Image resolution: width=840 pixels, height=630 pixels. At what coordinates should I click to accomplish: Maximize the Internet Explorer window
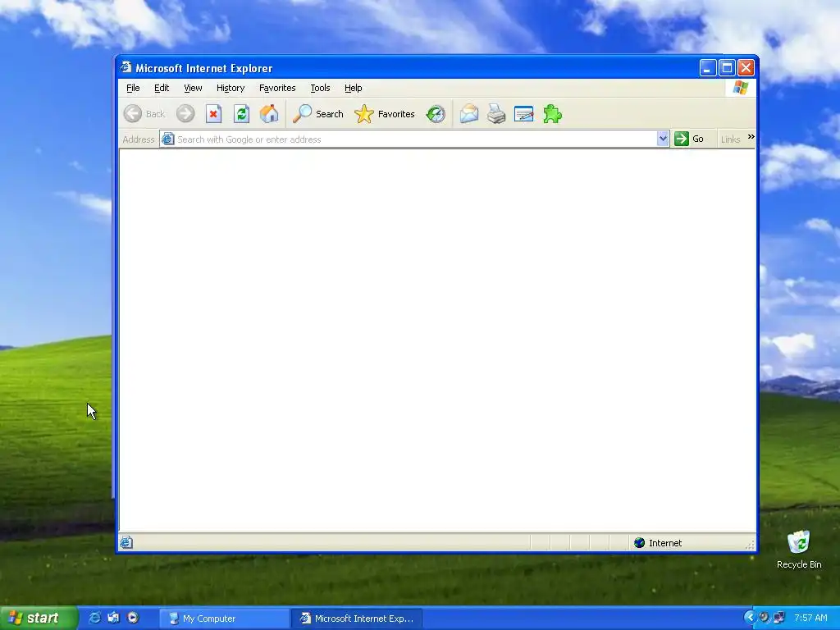[727, 67]
